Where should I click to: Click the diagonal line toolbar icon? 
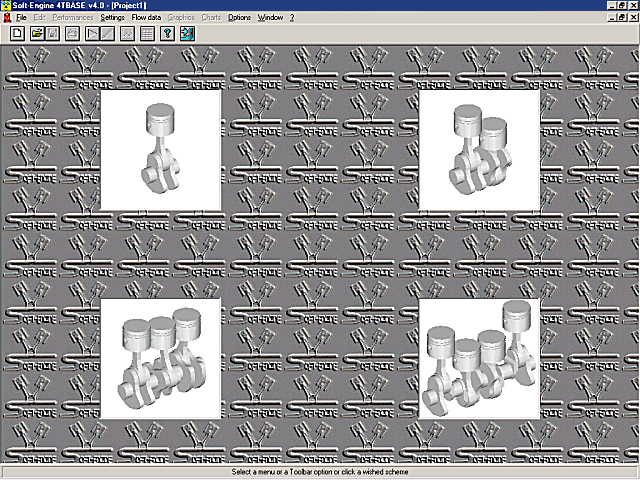pyautogui.click(x=108, y=33)
